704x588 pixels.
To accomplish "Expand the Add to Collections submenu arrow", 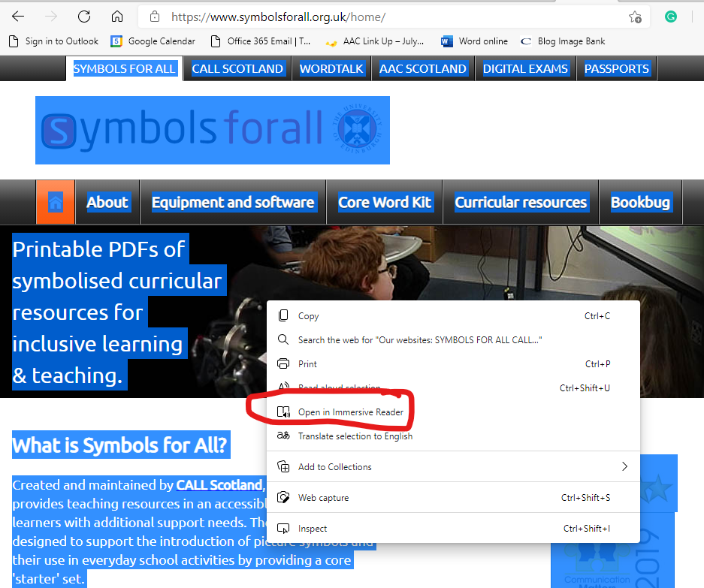I will pos(625,466).
